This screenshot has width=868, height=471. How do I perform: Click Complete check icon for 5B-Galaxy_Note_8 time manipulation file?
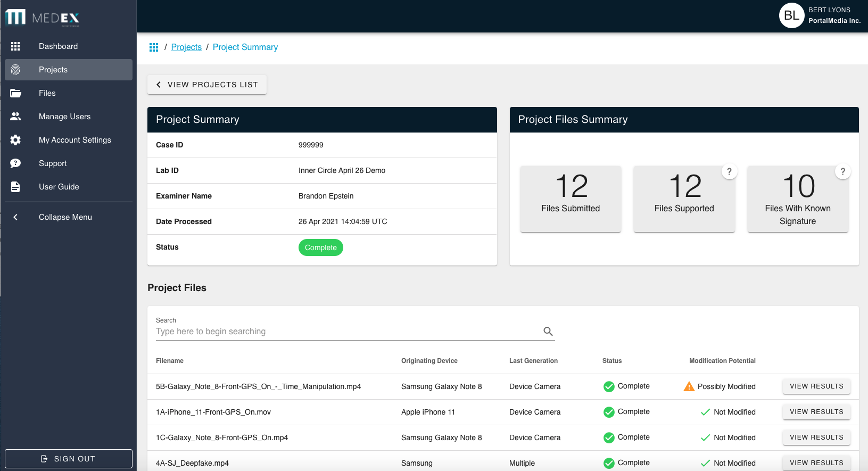pos(609,386)
